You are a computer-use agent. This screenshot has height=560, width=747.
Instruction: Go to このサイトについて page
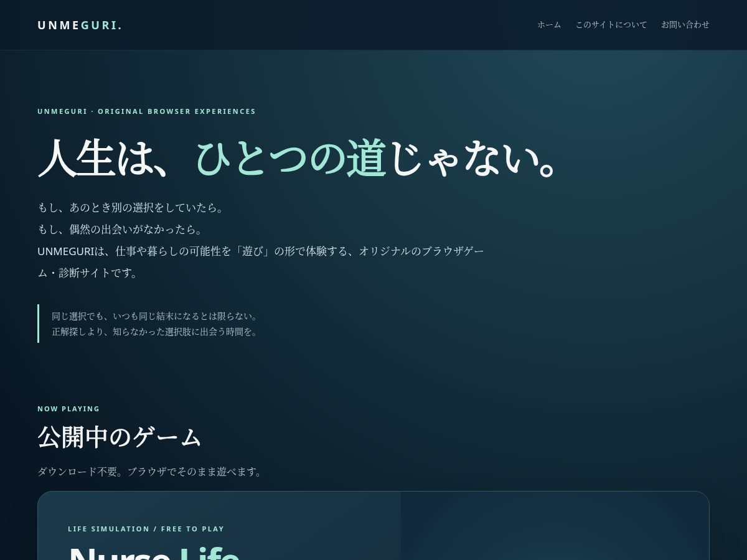point(611,25)
